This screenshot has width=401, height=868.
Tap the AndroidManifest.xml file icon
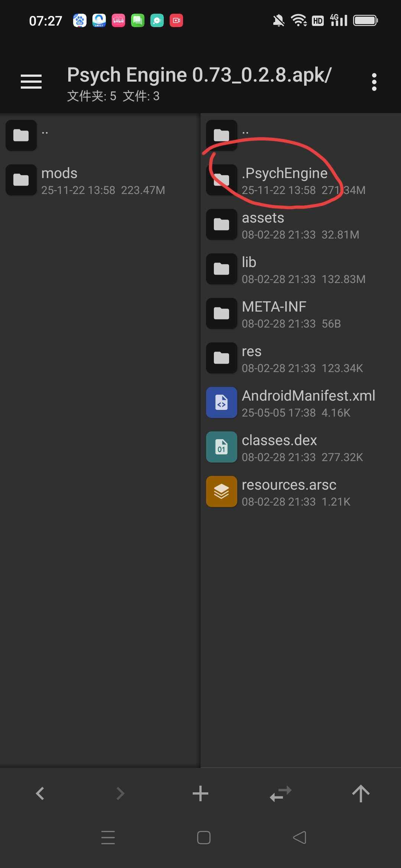tap(222, 402)
